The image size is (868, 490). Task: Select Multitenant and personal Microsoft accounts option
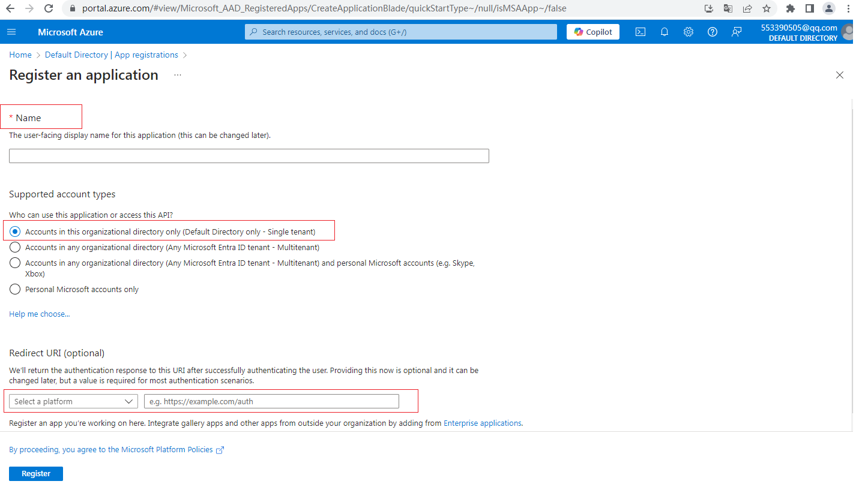point(242,268)
